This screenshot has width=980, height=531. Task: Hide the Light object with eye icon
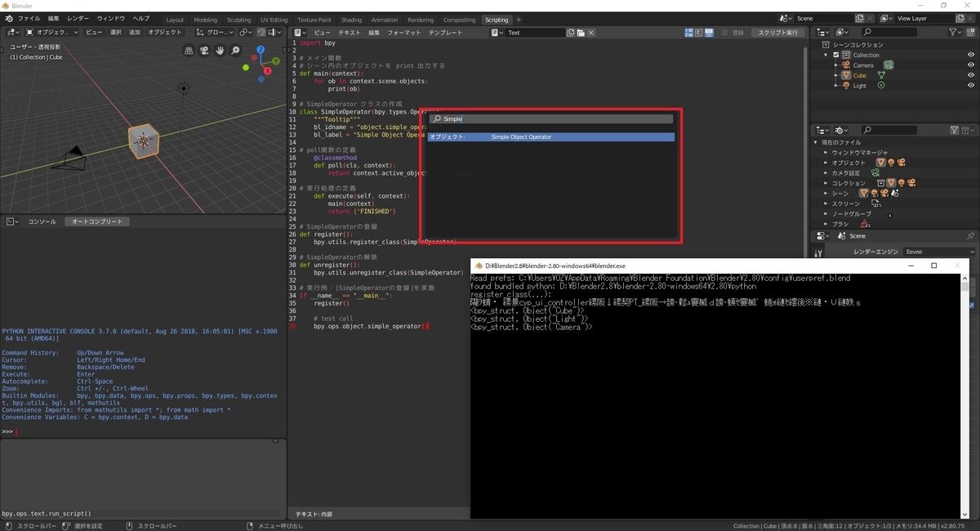click(971, 86)
